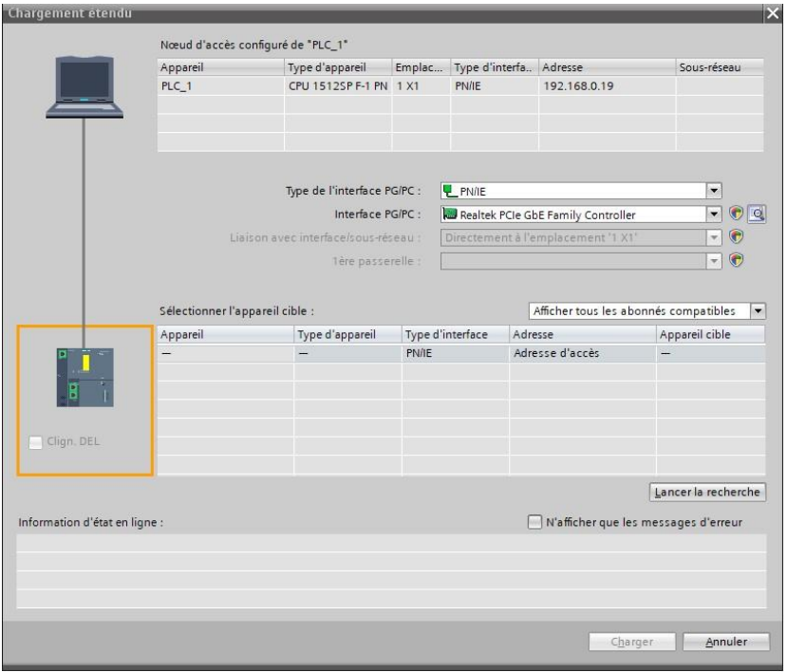The height and width of the screenshot is (672, 787).
Task: Click Appareil cible column header
Action: pos(711,335)
